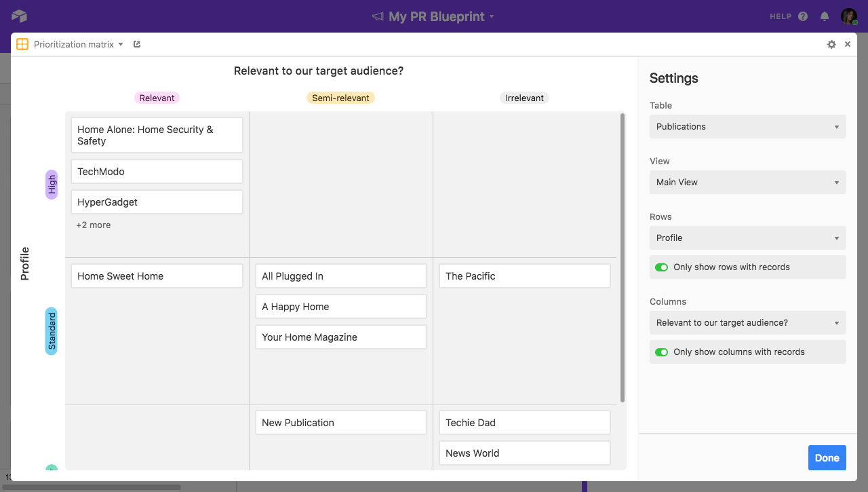Click the Standard row label
This screenshot has width=868, height=492.
point(52,331)
